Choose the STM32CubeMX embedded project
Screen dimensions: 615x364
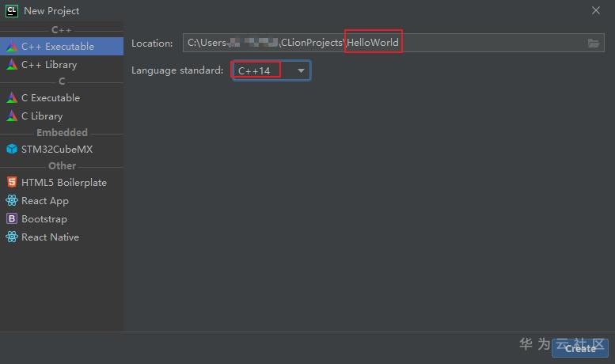click(62, 150)
